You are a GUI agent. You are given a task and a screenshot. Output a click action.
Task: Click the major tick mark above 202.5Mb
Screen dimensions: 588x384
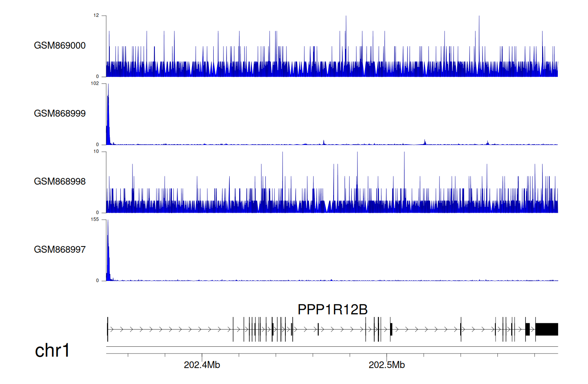(387, 357)
